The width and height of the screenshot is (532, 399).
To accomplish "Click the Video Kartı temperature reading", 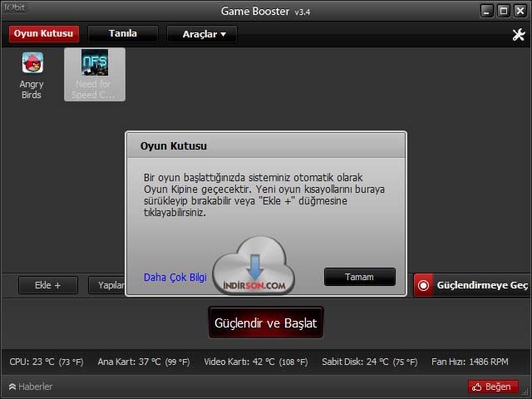I will [256, 362].
